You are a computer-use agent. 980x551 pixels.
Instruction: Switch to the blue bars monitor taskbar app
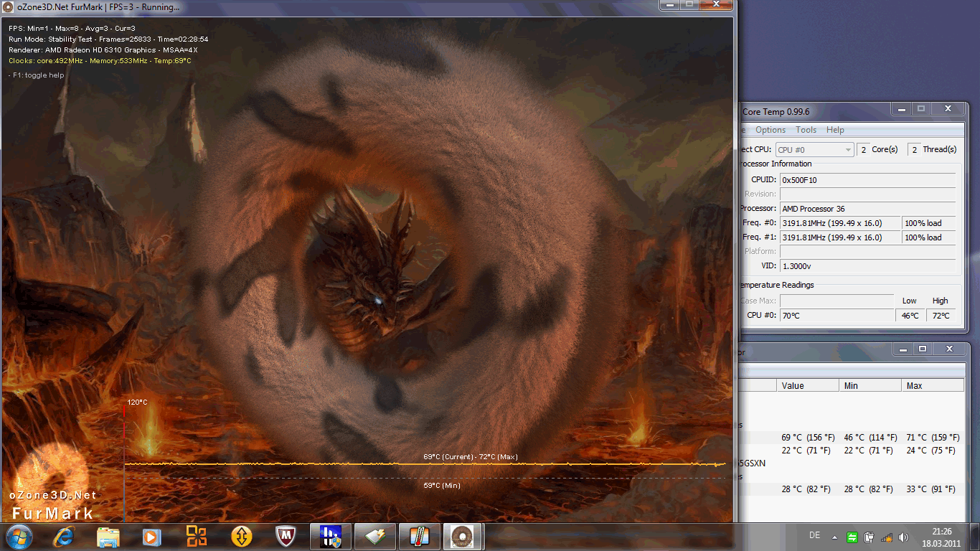[331, 537]
